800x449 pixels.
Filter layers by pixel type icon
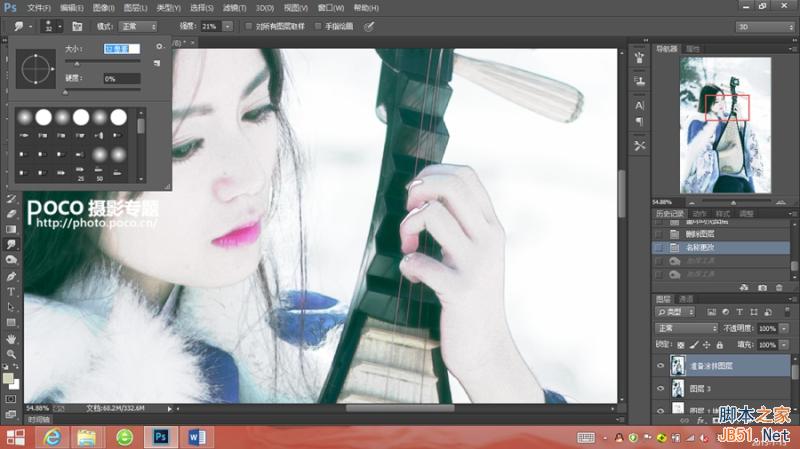tap(711, 312)
